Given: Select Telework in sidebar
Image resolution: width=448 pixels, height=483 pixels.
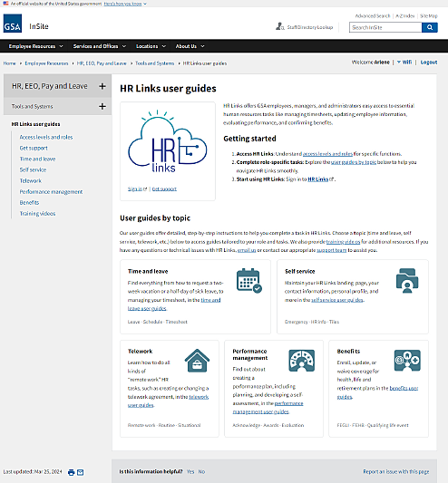Looking at the screenshot, I should point(31,181).
